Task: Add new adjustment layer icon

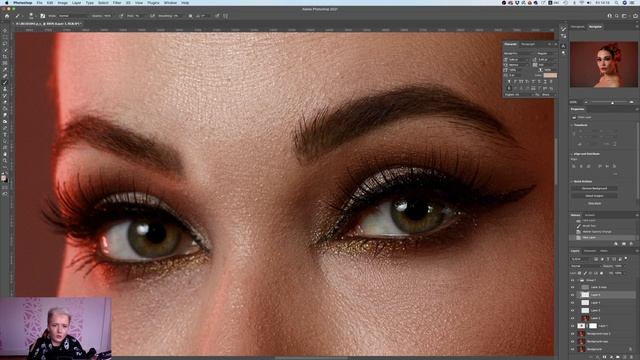Action: point(611,356)
